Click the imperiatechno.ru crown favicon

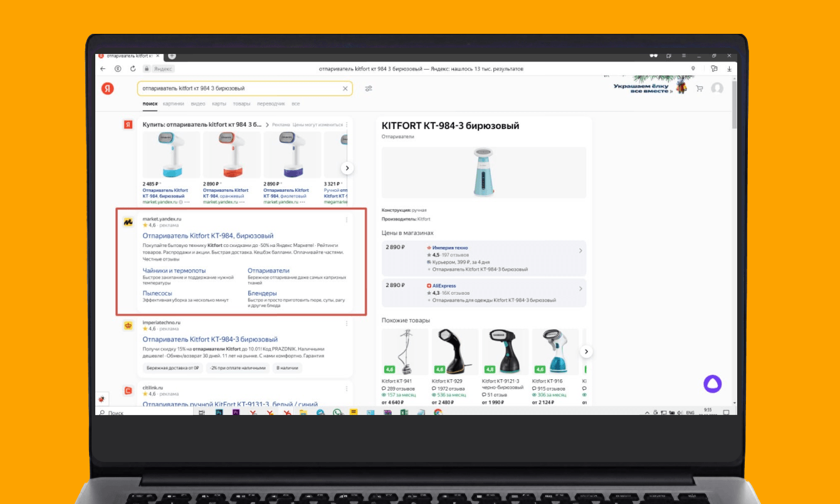tap(128, 325)
